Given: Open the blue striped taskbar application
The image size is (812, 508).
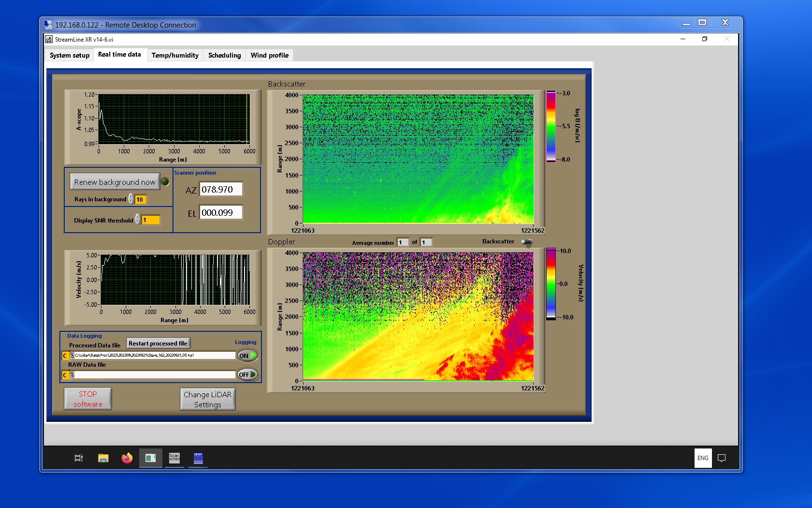Looking at the screenshot, I should 198,458.
